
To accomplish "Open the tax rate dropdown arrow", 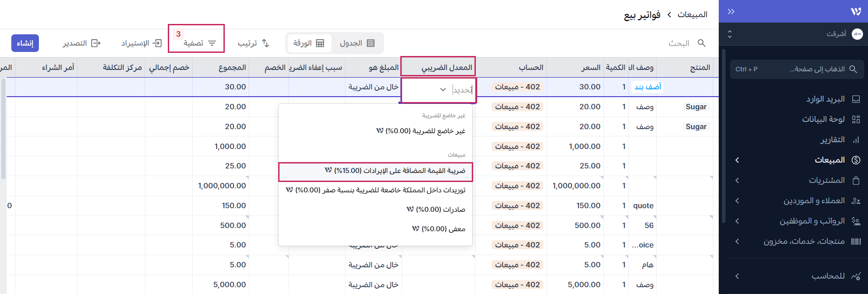I will pos(443,89).
